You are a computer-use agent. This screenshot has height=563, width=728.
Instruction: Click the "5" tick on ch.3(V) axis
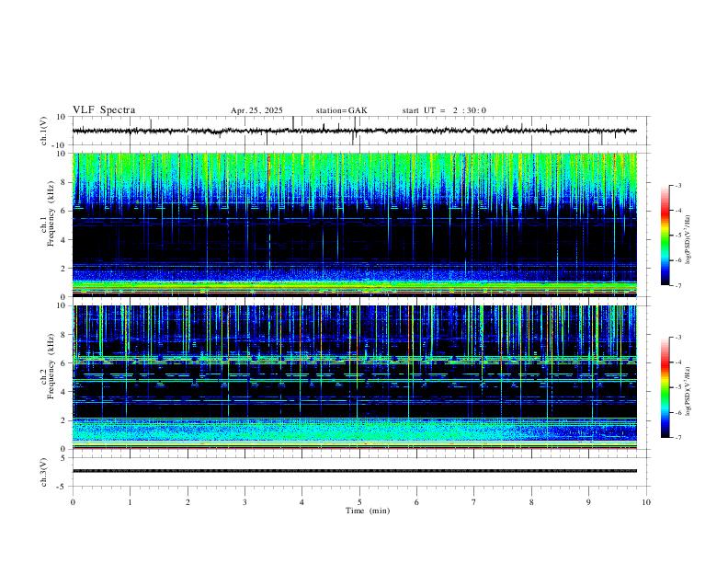click(x=64, y=458)
